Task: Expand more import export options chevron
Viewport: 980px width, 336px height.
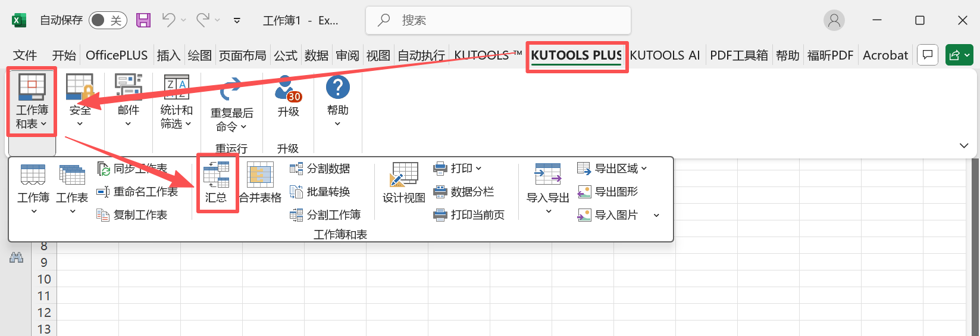Action: [656, 215]
